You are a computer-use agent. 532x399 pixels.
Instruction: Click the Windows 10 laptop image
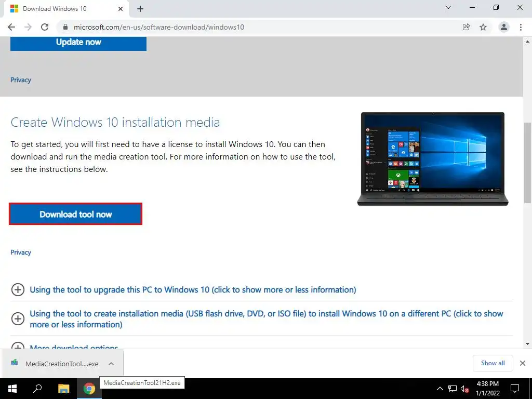coord(433,159)
